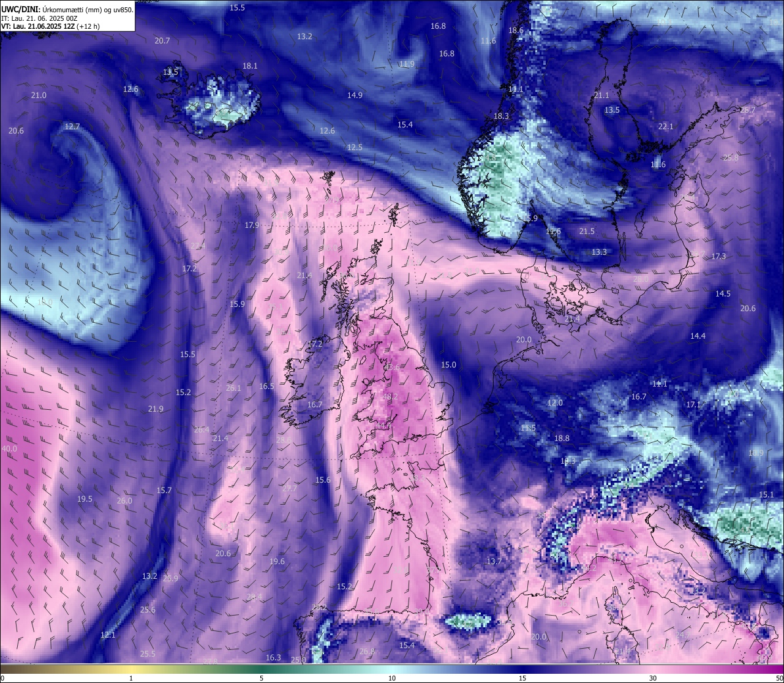Click the 16.3 value off northwest Spain
This screenshot has width=784, height=683.
[x=273, y=657]
